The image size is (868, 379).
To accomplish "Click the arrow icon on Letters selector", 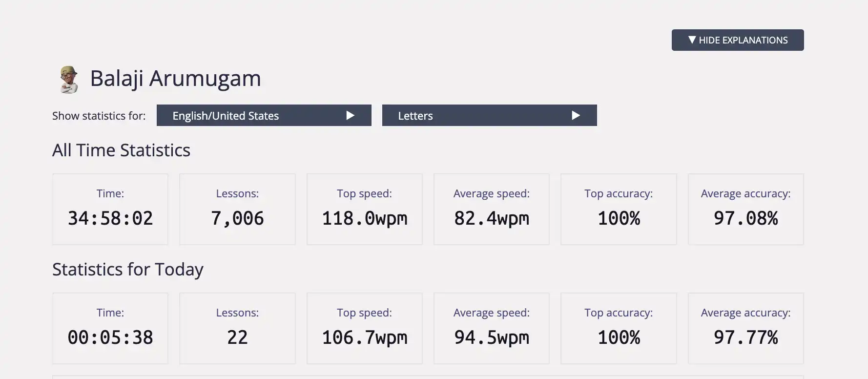I will 576,115.
